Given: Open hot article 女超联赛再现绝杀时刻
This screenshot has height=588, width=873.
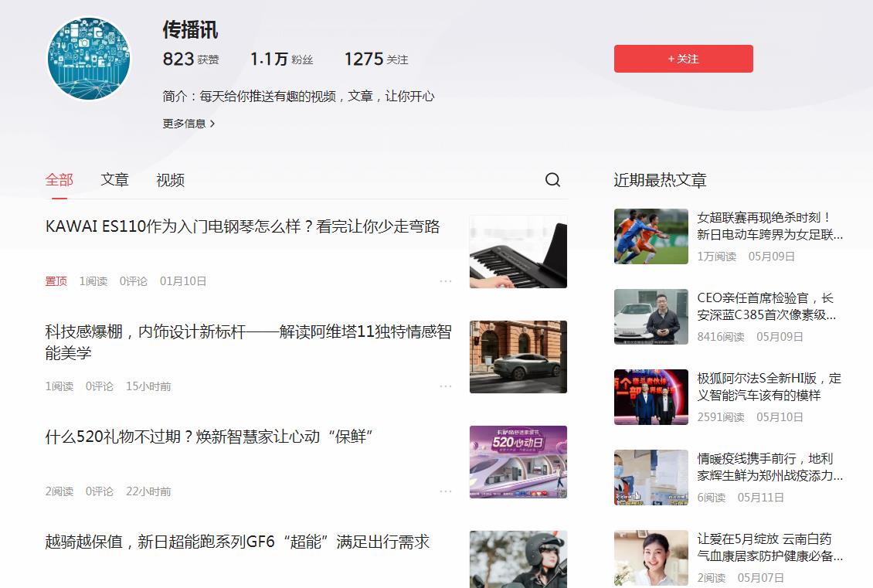Looking at the screenshot, I should pyautogui.click(x=769, y=226).
